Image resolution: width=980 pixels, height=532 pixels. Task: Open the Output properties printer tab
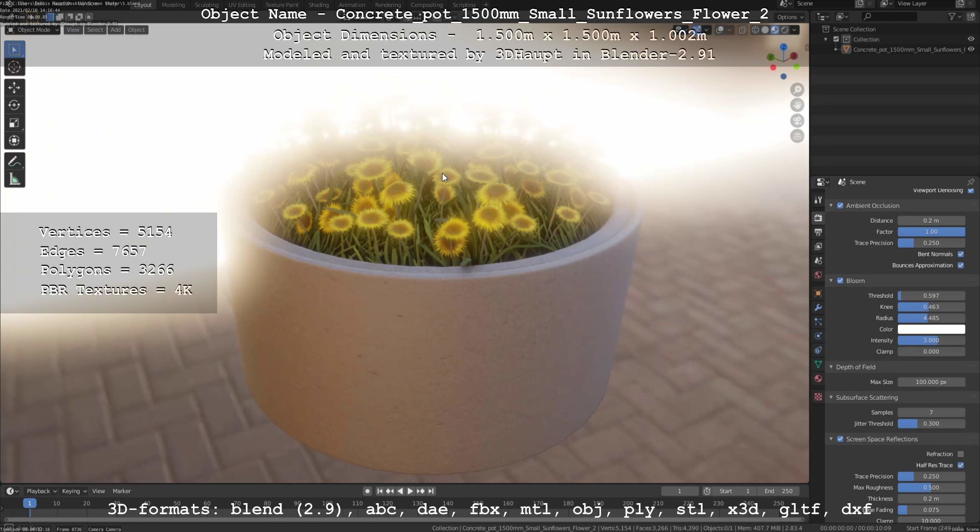pos(818,232)
